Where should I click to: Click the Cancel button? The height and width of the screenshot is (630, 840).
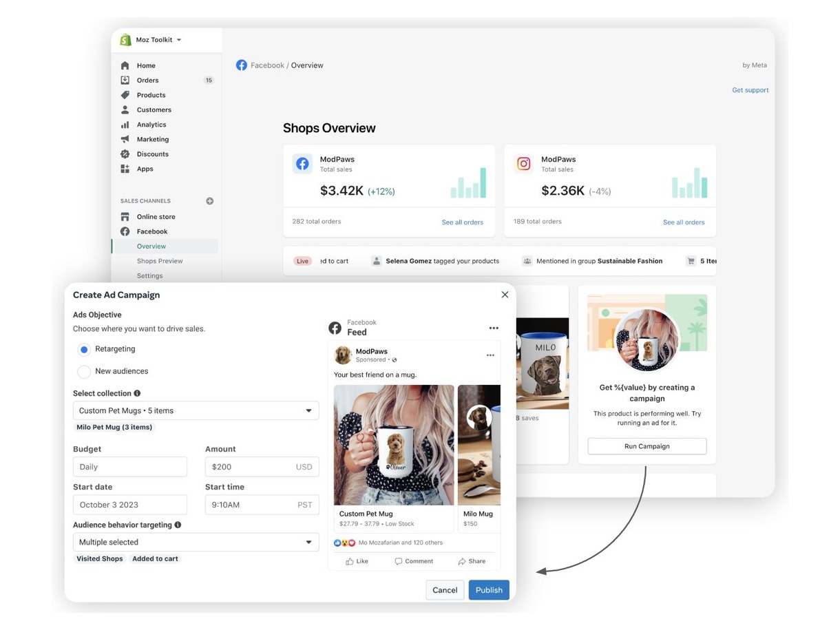pyautogui.click(x=445, y=590)
